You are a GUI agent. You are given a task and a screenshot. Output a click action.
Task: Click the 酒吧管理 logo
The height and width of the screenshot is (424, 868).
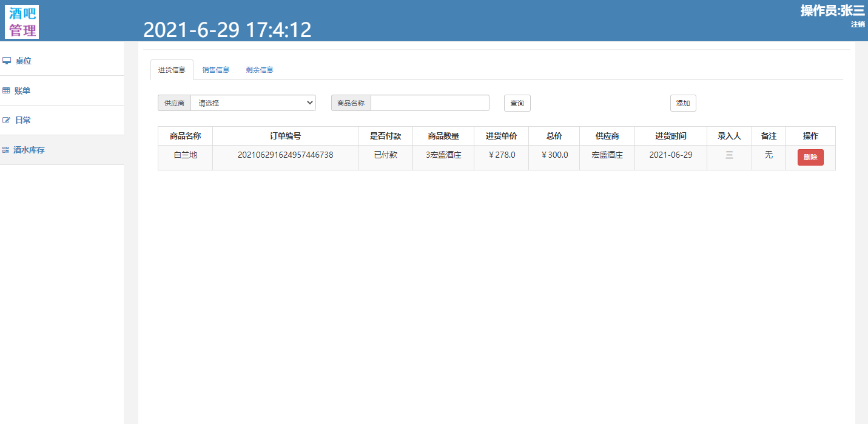[x=21, y=21]
